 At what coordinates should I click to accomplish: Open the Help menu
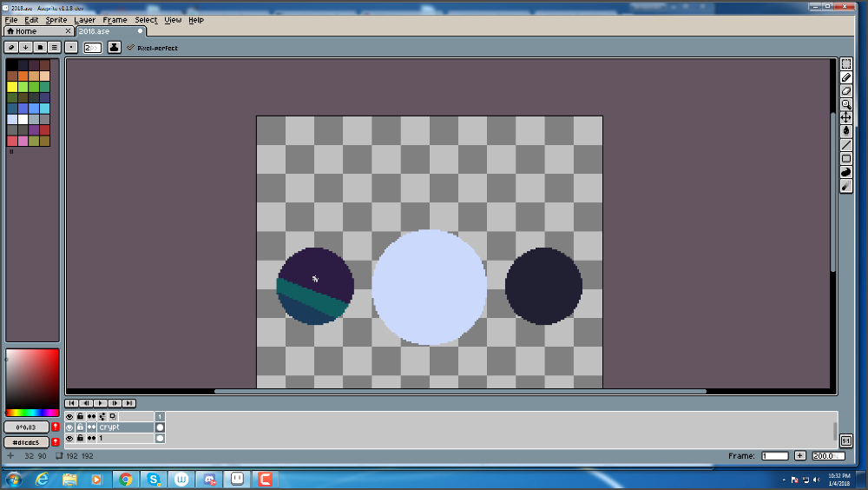(196, 20)
